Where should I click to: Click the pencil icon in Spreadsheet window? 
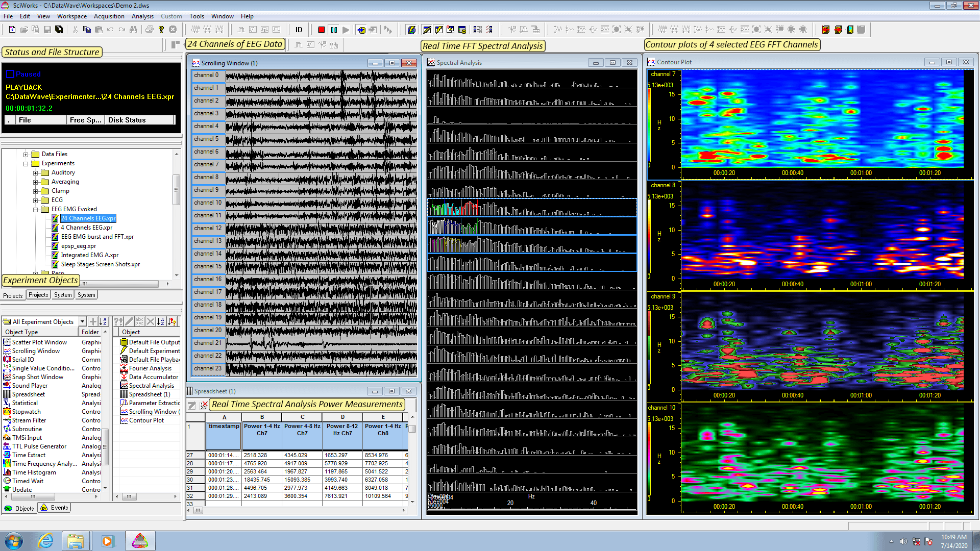(x=192, y=406)
